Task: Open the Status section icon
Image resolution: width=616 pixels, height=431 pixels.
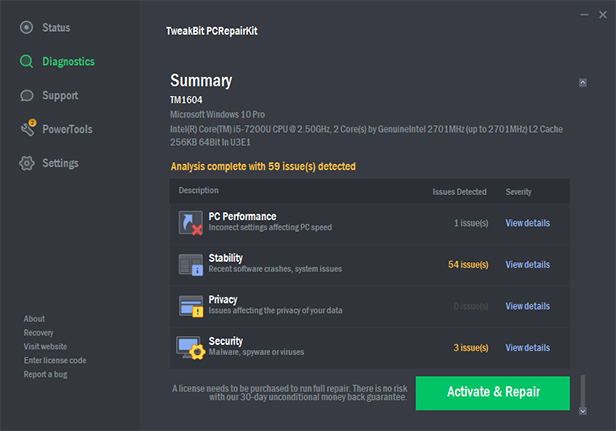Action: [26, 28]
